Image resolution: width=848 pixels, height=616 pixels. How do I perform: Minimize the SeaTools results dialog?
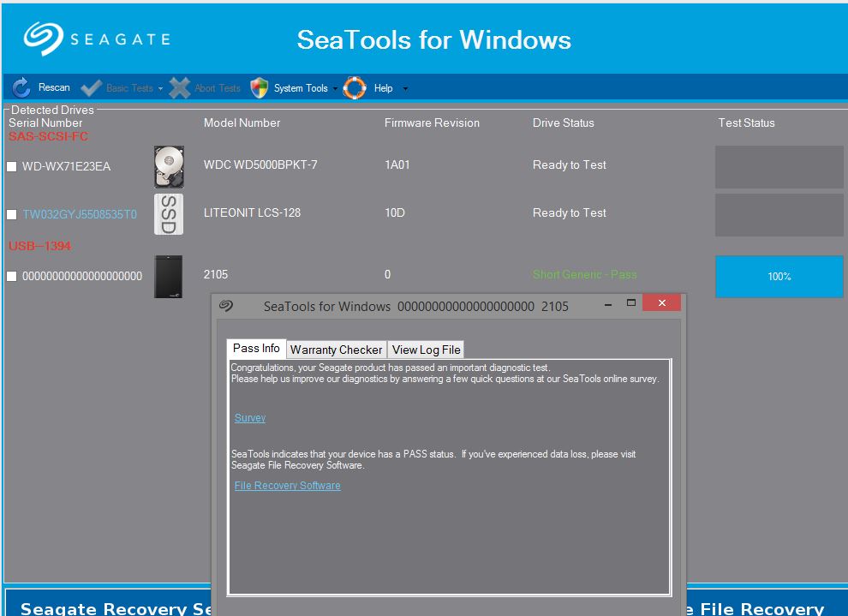coord(608,304)
